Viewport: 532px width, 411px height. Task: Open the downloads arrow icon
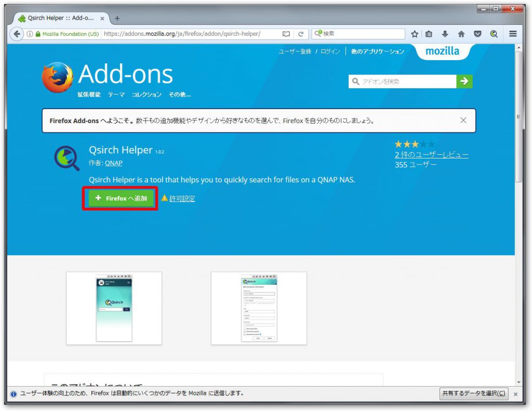(x=445, y=34)
